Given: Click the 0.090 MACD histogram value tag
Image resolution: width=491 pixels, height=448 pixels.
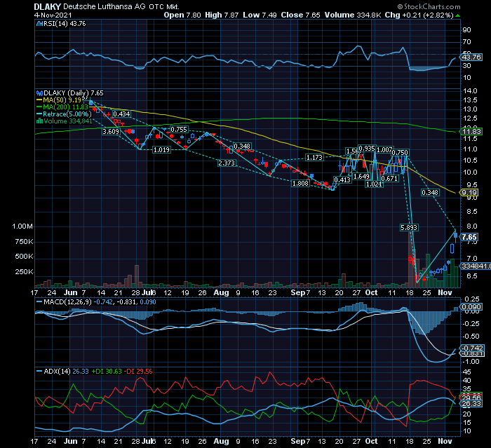Looking at the screenshot, I should click(x=471, y=307).
